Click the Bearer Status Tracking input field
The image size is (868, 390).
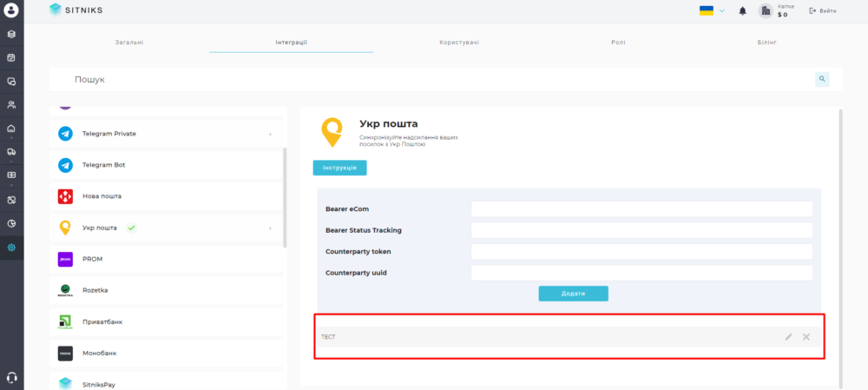click(641, 230)
